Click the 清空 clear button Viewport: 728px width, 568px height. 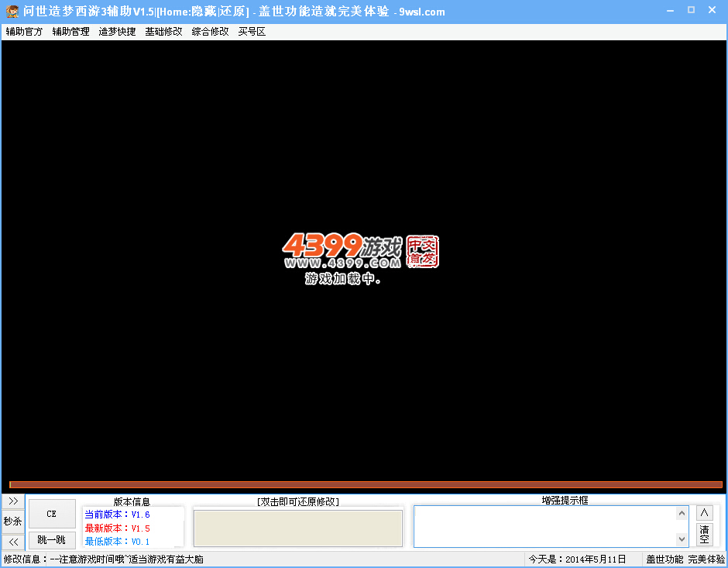[704, 535]
